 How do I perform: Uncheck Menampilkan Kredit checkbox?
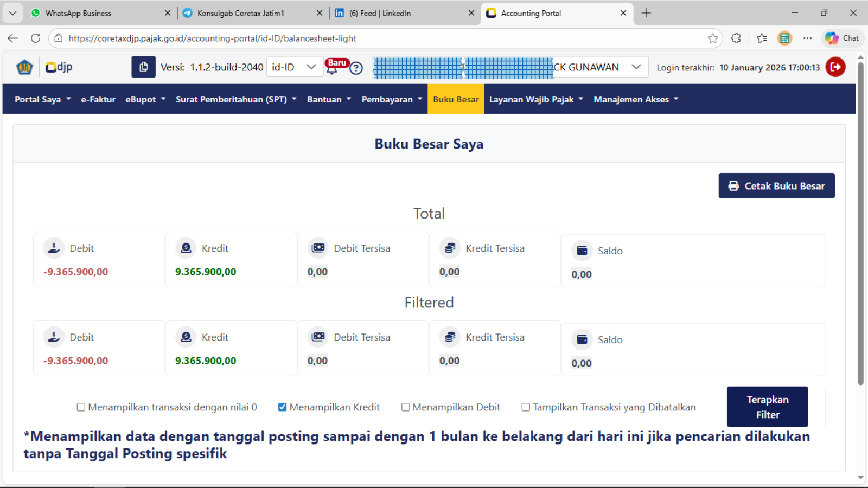pyautogui.click(x=282, y=407)
